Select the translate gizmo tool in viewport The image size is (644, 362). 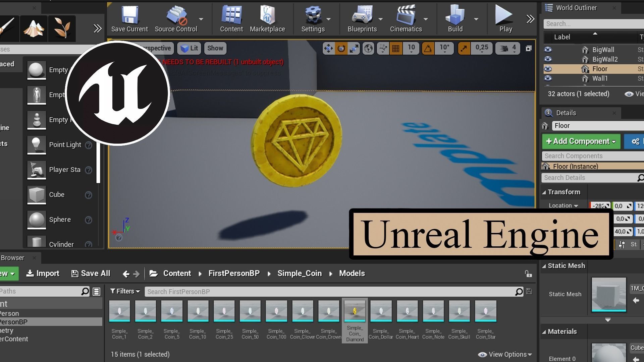[328, 48]
